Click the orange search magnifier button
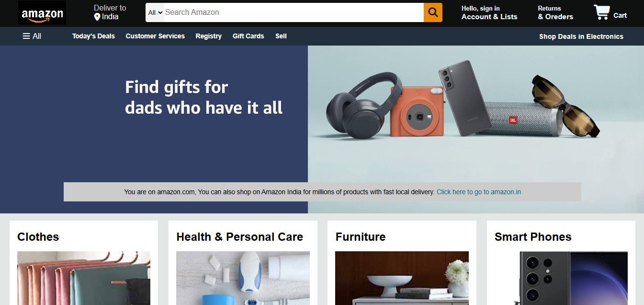This screenshot has width=644, height=305. 433,12
